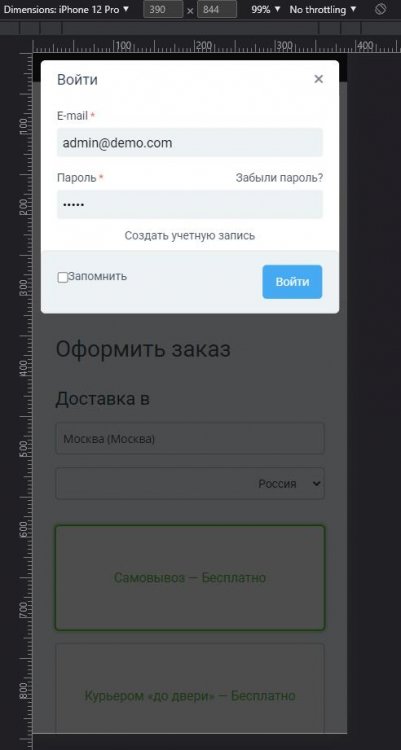Click the Оформить заказ heading

(x=143, y=350)
